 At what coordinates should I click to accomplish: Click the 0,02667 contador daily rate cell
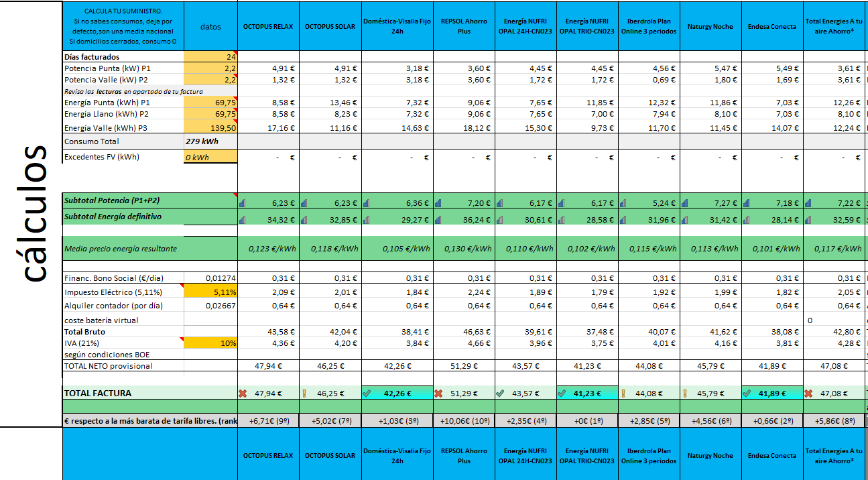[x=210, y=306]
